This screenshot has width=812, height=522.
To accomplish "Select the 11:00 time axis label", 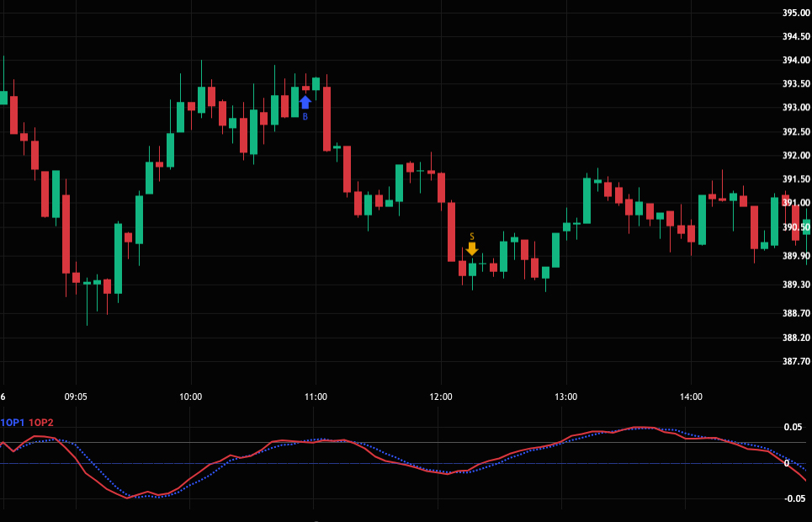I will point(316,397).
